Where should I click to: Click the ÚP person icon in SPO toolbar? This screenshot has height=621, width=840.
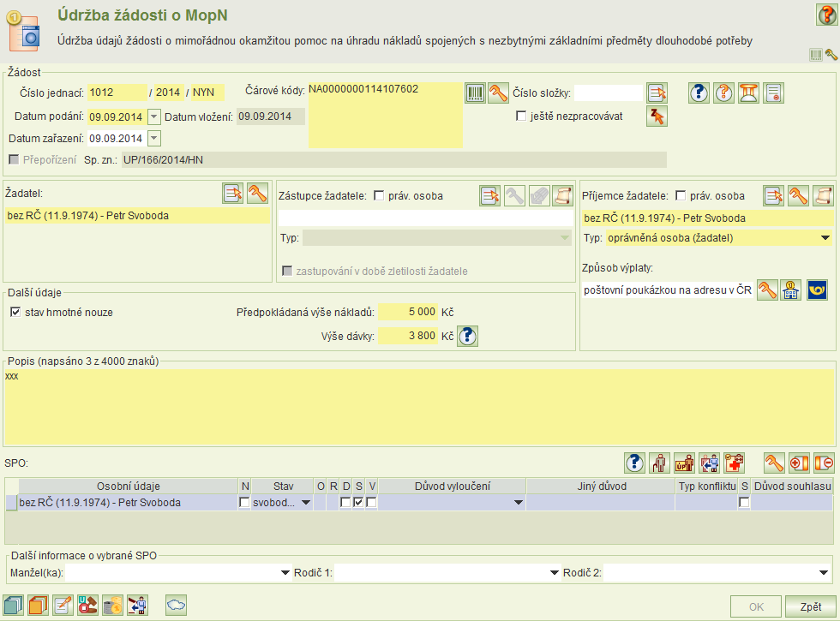[684, 463]
